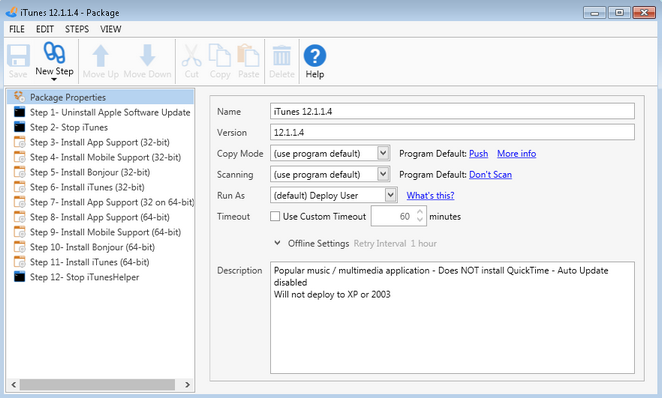Image resolution: width=662 pixels, height=398 pixels.
Task: Click the Move Up arrow icon
Action: [x=100, y=56]
